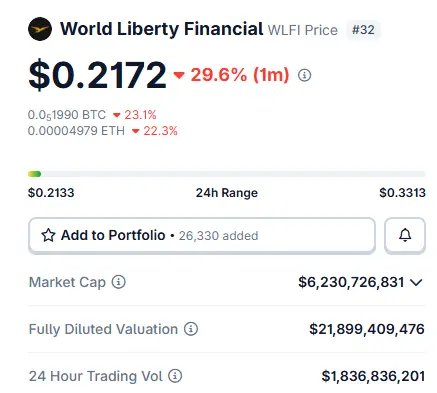Click info icon beside the 29.6% (1m) change

304,75
